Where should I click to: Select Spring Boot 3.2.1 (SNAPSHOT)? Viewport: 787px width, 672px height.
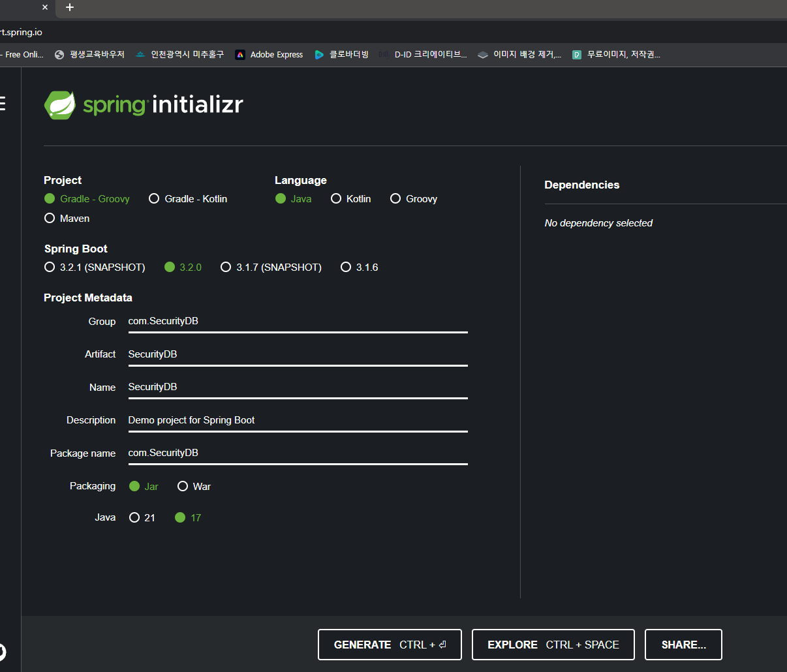coord(95,267)
